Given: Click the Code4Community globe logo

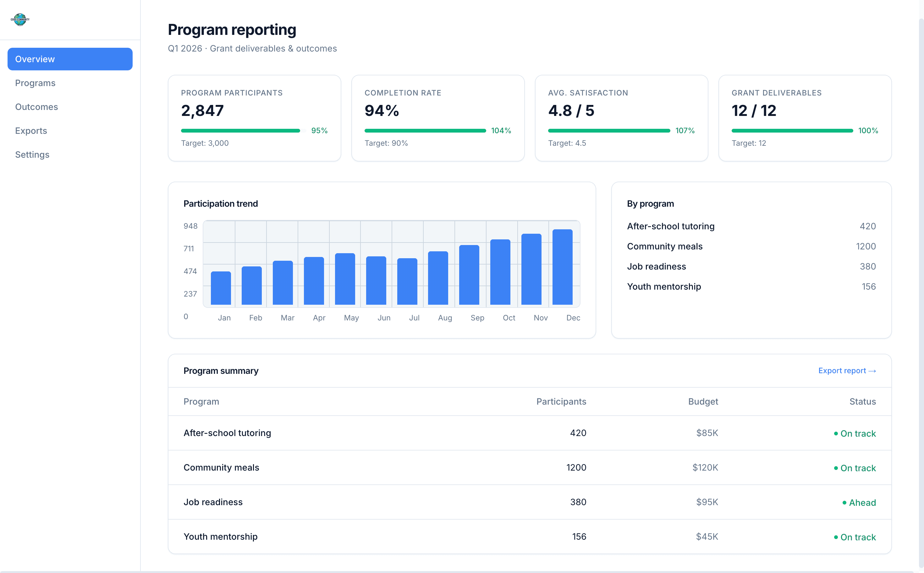Looking at the screenshot, I should click(19, 20).
